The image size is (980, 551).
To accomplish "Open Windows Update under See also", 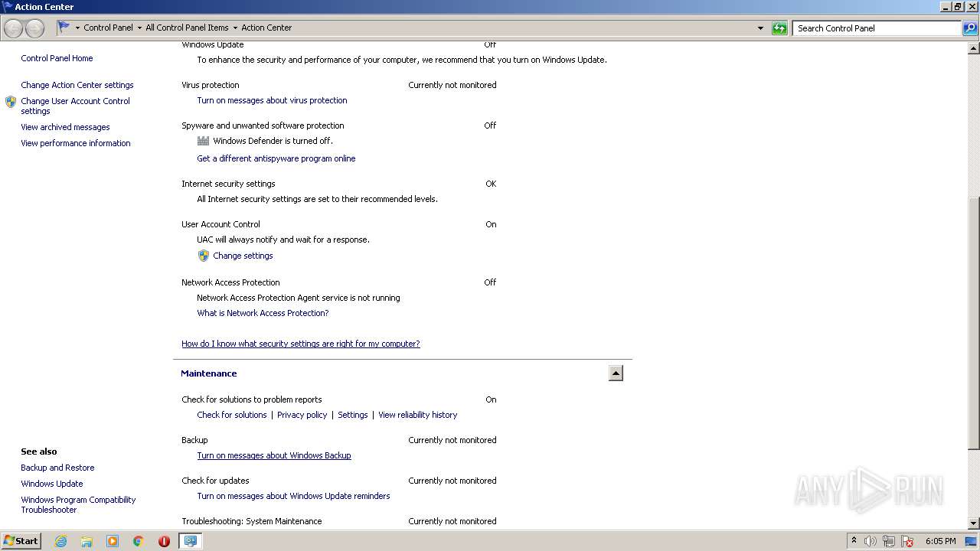I will pos(52,484).
